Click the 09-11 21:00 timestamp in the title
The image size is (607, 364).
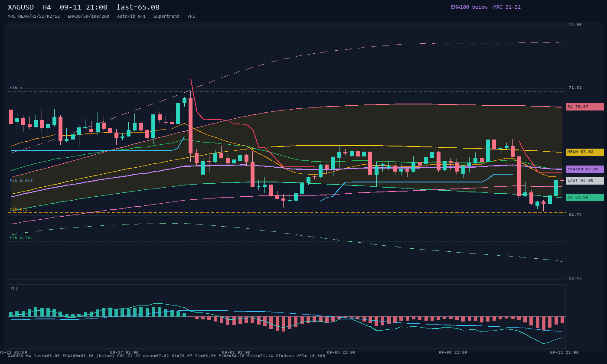(x=84, y=7)
